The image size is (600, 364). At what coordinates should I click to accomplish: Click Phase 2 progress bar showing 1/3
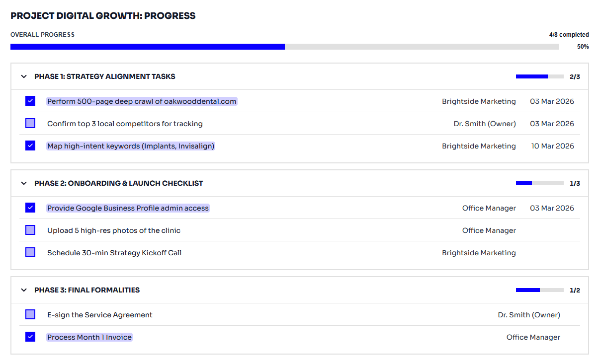pyautogui.click(x=539, y=183)
